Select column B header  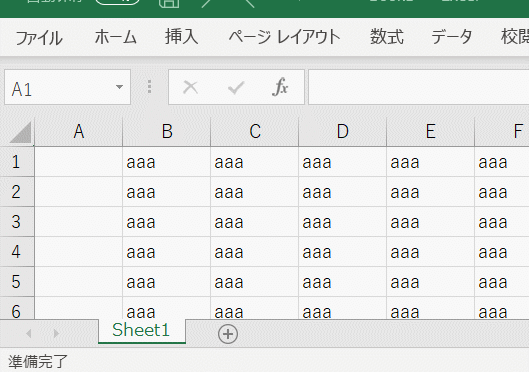(167, 131)
